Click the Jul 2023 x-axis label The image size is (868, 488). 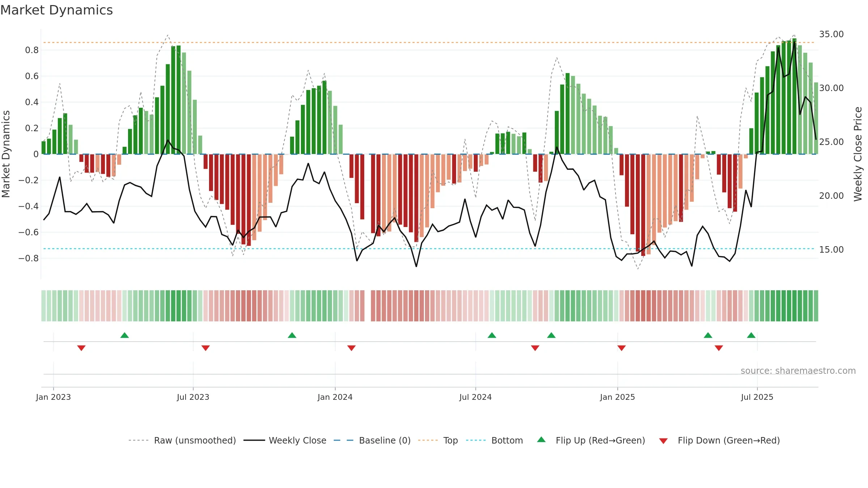click(193, 397)
